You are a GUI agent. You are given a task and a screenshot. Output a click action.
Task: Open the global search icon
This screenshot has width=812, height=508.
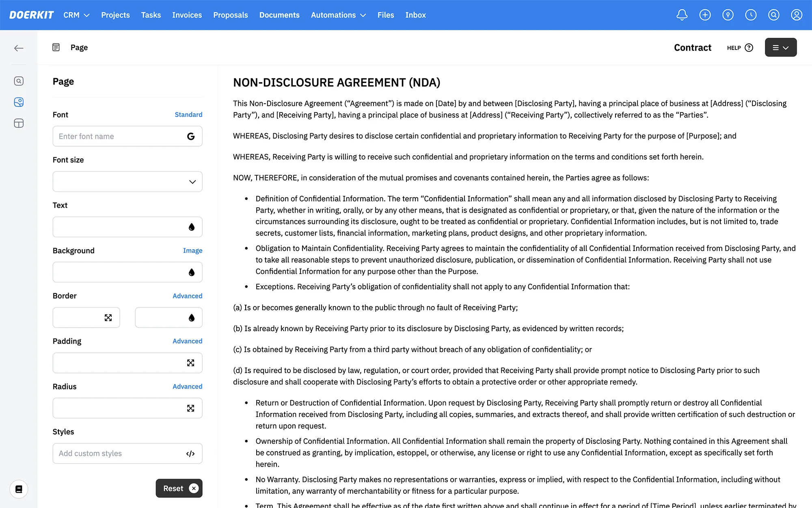tap(773, 15)
